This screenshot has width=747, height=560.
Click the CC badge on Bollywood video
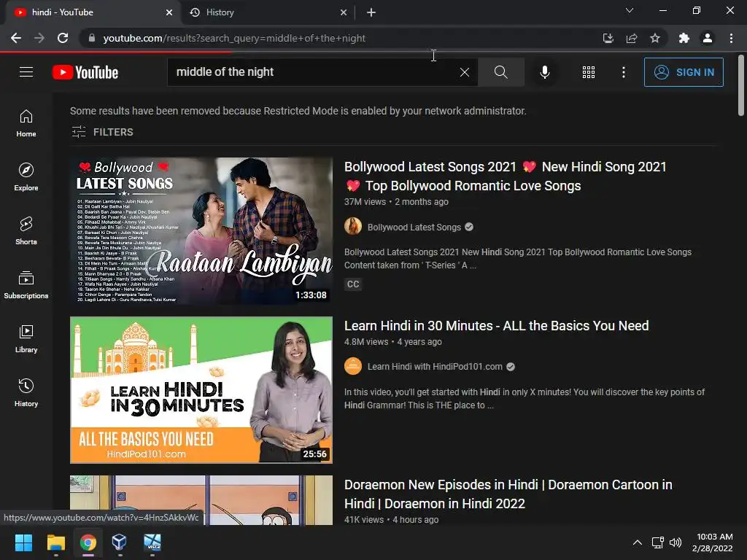(353, 284)
